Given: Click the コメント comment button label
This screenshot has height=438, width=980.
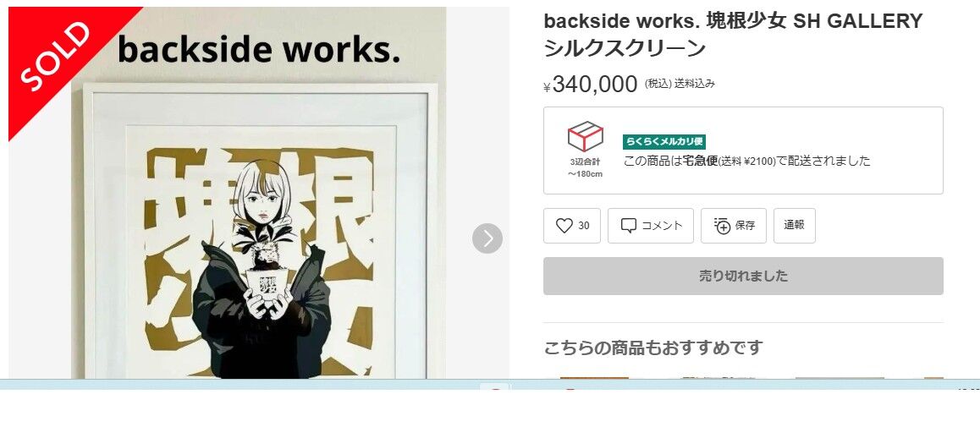Looking at the screenshot, I should tap(662, 226).
